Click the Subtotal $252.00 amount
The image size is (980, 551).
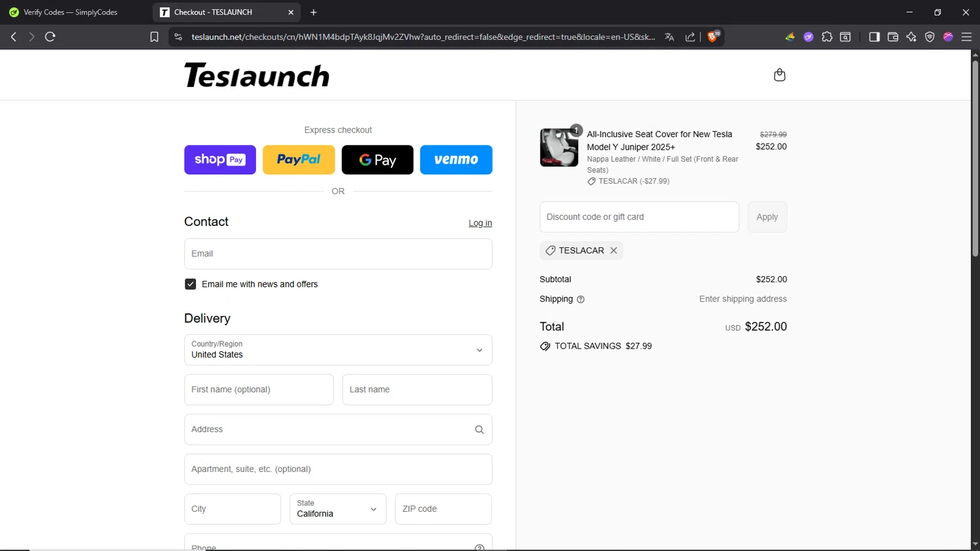pyautogui.click(x=772, y=279)
